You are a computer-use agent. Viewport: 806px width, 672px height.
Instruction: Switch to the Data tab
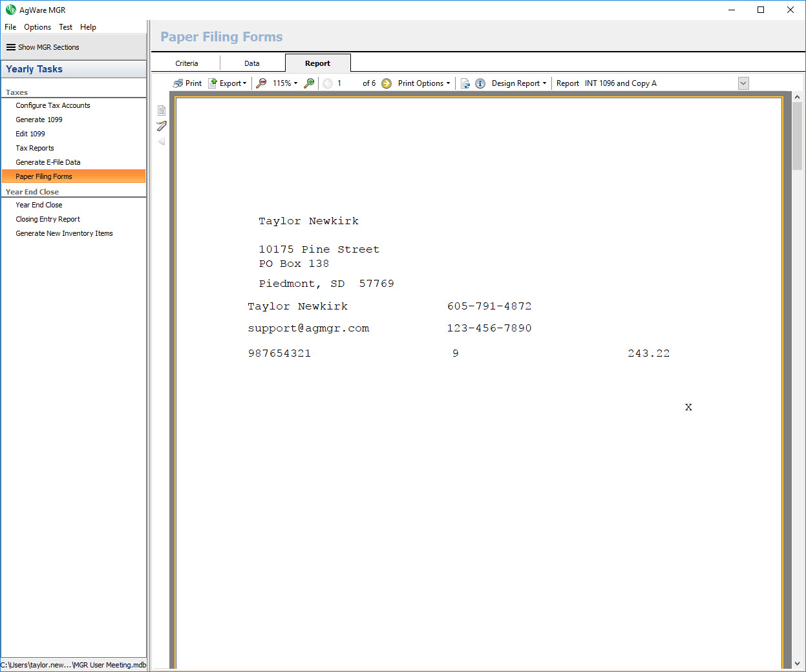[252, 63]
